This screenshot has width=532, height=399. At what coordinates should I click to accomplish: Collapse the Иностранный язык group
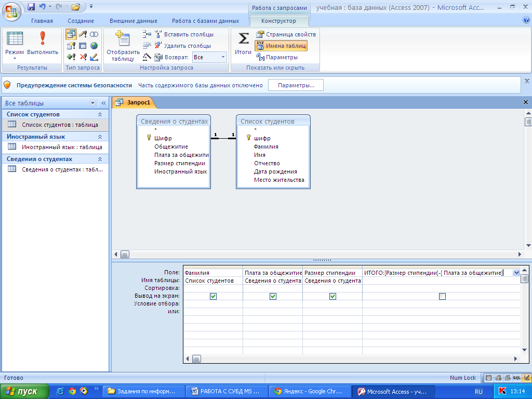click(x=100, y=137)
